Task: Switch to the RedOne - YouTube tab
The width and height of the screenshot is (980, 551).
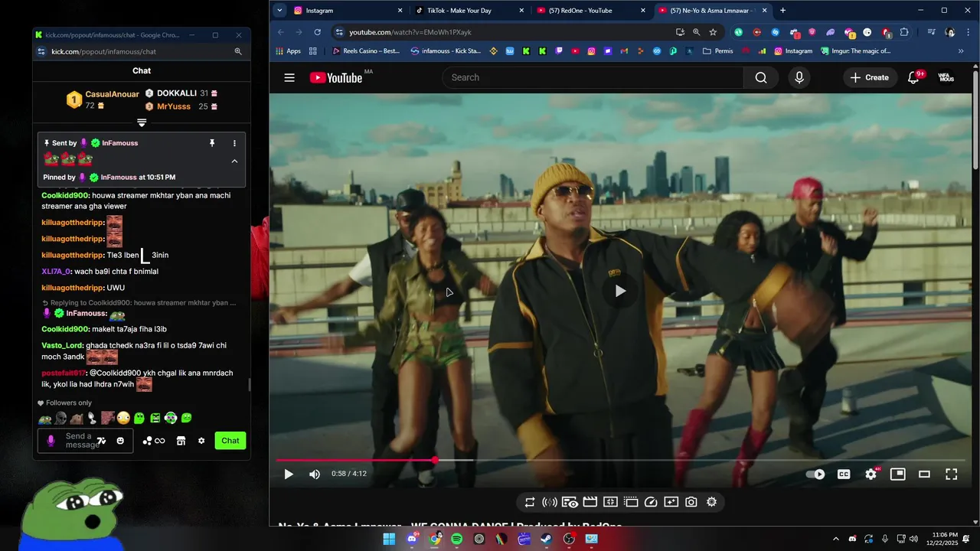Action: tap(592, 11)
